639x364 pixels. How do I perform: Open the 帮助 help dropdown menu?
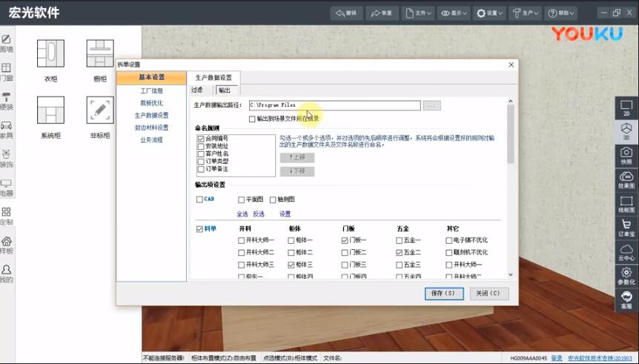click(560, 13)
